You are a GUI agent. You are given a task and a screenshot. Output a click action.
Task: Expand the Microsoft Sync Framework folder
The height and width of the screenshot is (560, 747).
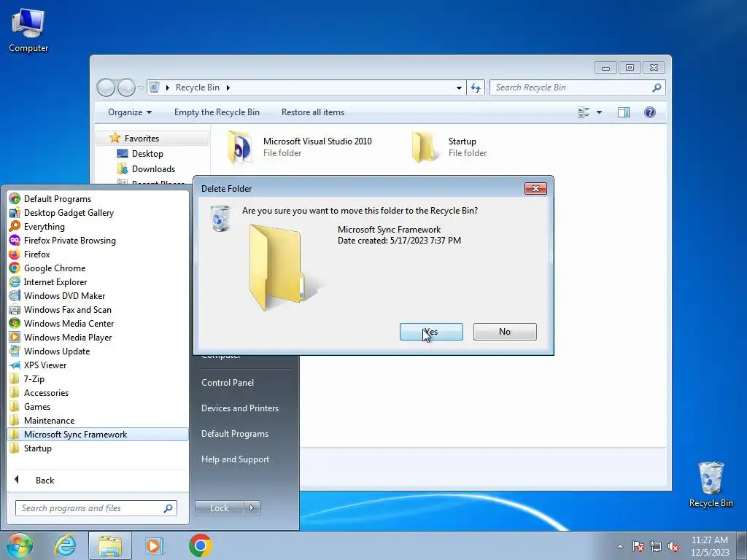pos(98,435)
